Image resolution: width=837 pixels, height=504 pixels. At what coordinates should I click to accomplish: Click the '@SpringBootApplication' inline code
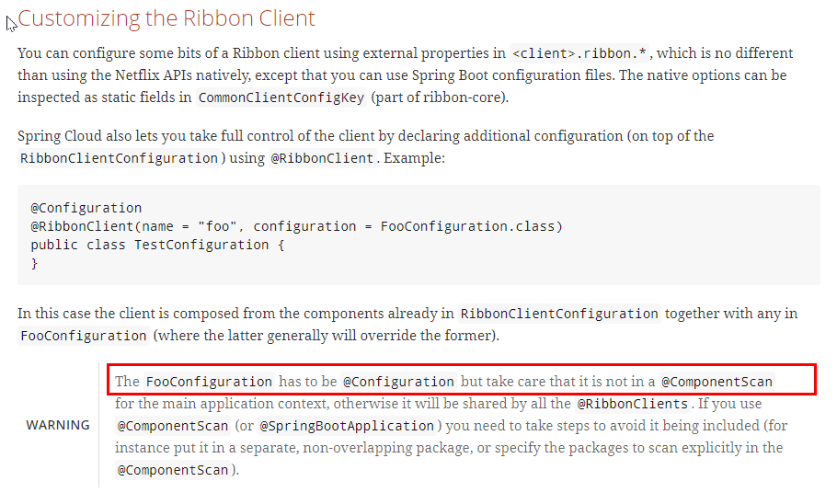coord(347,426)
